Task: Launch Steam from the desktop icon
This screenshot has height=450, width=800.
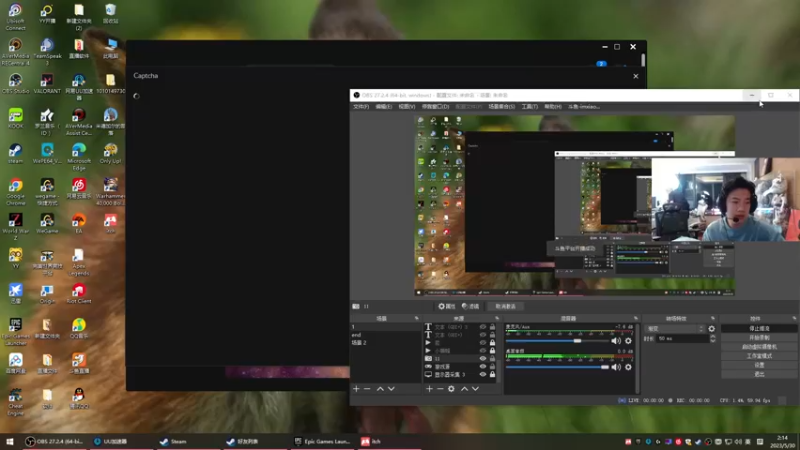Action: (15, 154)
